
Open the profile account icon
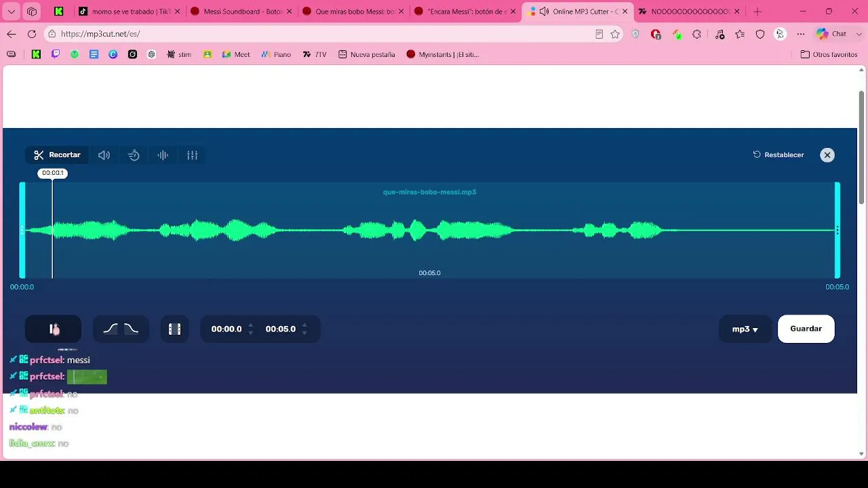(780, 34)
